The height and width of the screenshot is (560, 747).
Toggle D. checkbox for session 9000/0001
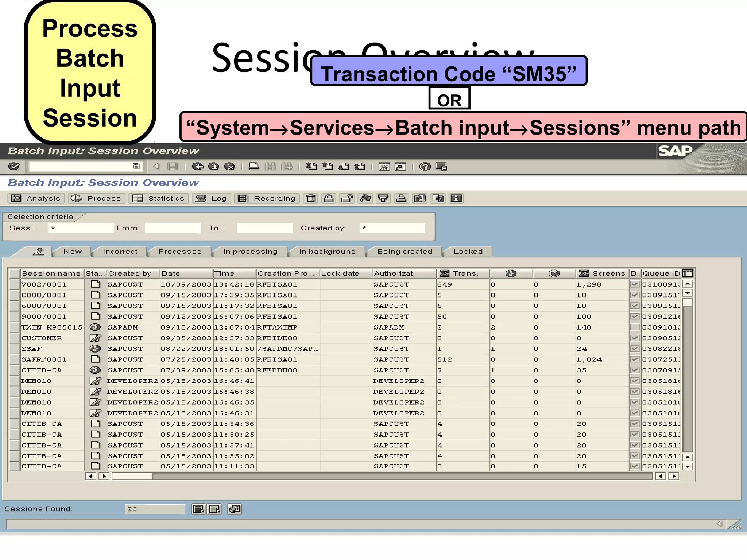(635, 316)
